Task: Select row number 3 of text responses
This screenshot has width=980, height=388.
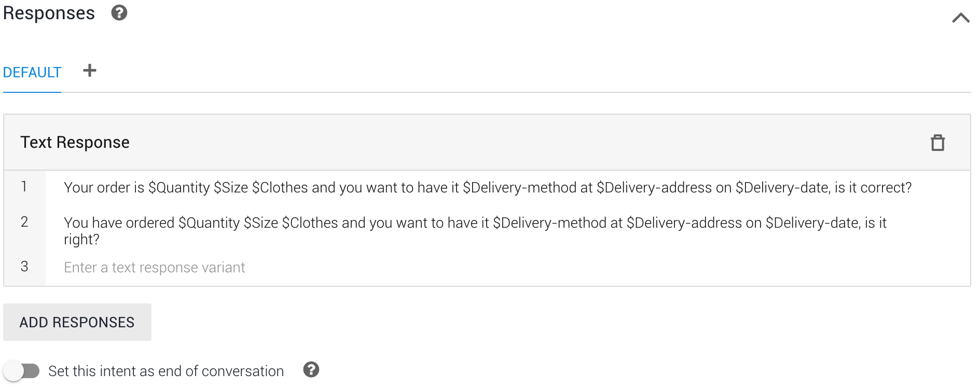Action: [x=24, y=266]
